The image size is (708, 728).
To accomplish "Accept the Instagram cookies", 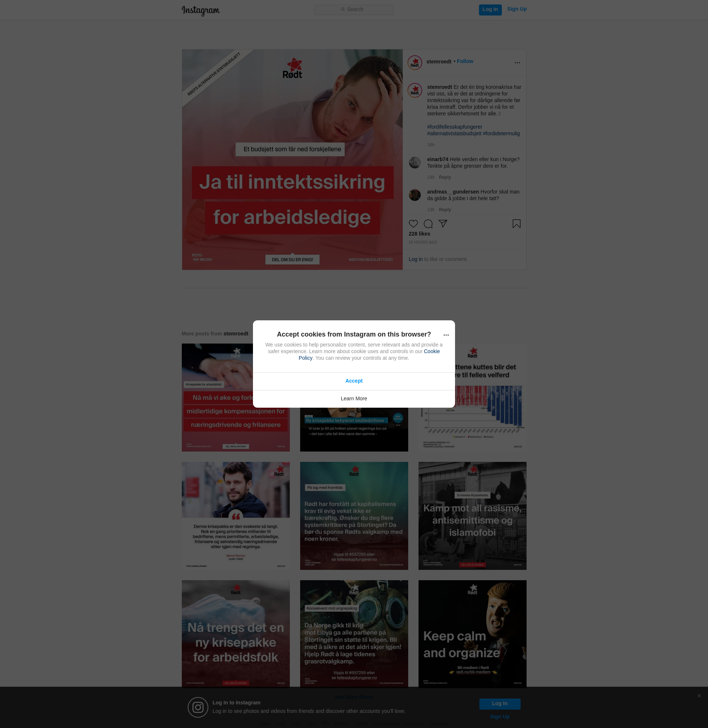I will coord(354,381).
